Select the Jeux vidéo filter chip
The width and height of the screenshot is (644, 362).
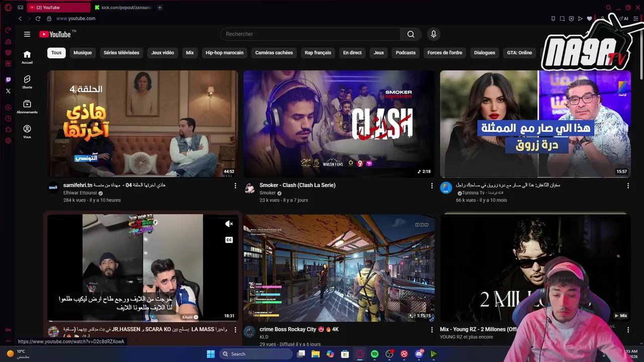point(163,53)
